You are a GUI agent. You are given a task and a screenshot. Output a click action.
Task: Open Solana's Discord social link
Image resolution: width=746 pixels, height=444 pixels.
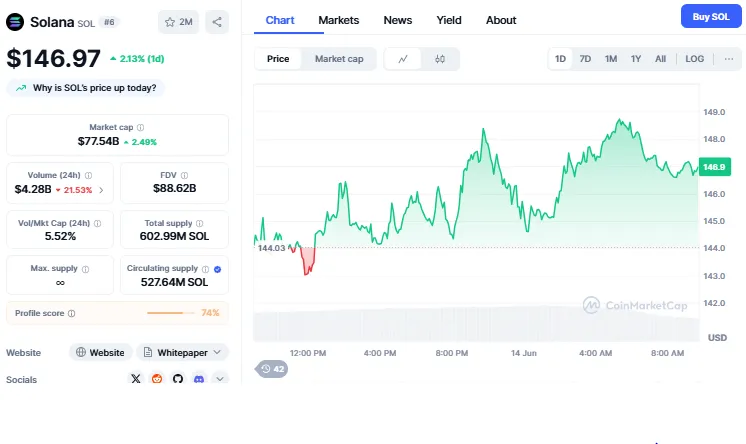click(x=199, y=379)
